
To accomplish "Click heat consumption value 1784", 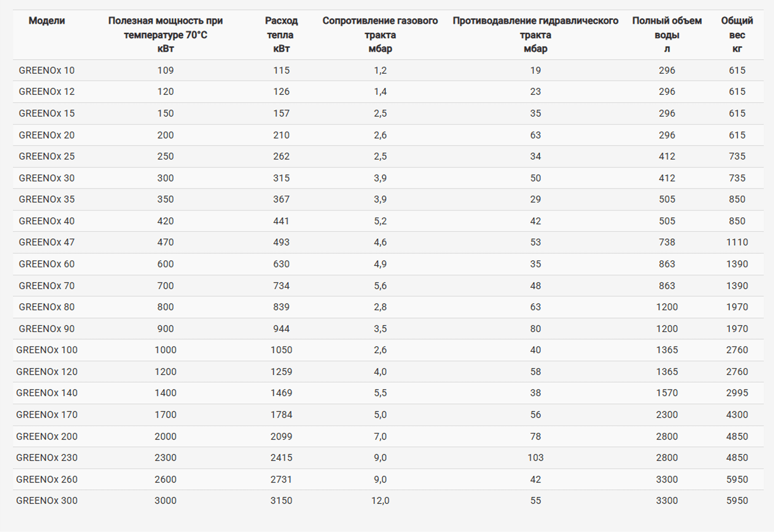I will click(281, 415).
